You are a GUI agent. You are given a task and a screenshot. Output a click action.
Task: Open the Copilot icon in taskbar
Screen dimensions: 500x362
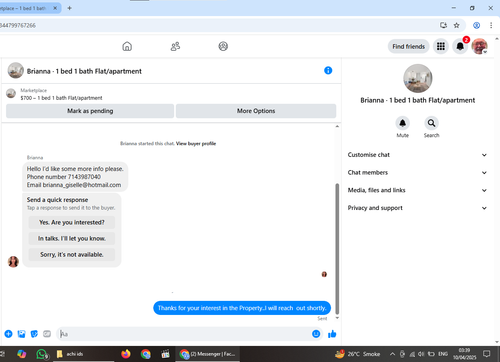click(x=22, y=354)
